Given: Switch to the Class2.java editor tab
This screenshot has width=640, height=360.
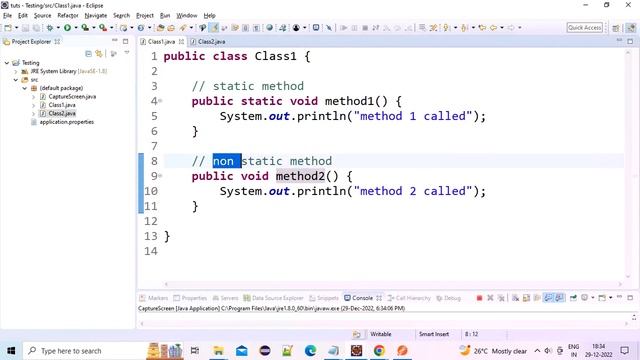Looking at the screenshot, I should coord(208,42).
